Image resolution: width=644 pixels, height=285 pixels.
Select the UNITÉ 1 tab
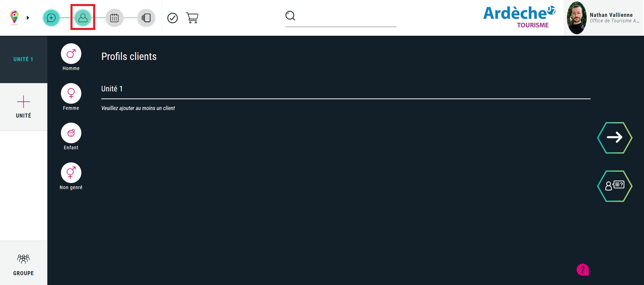click(24, 59)
